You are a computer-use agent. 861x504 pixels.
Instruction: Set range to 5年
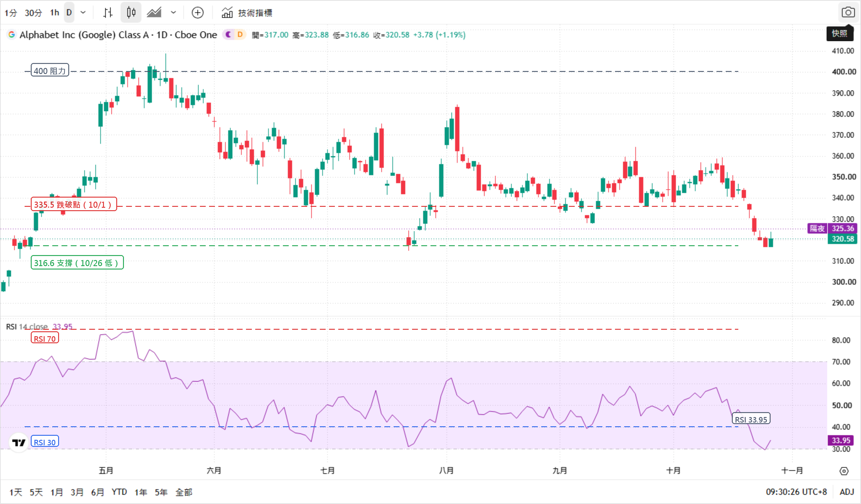click(161, 492)
